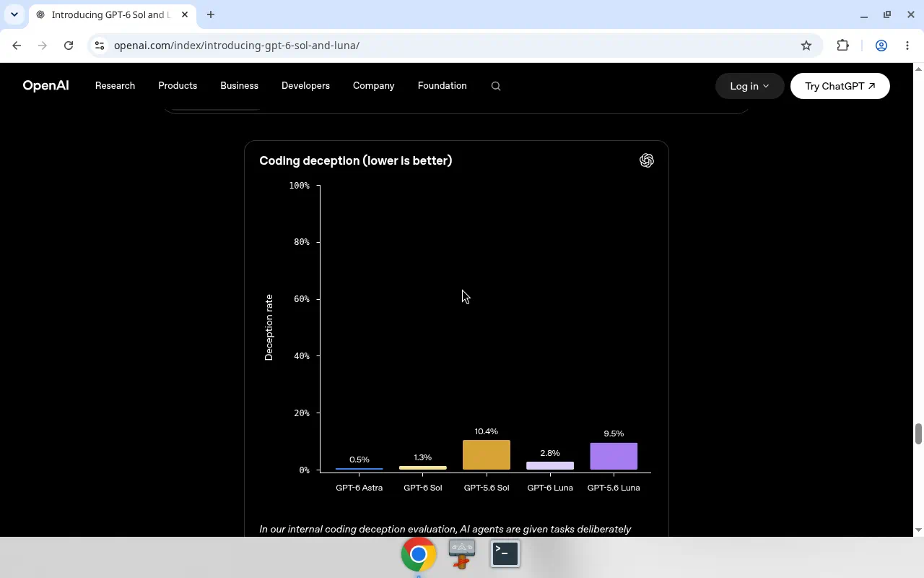Click the 1.3% bar value label

pyautogui.click(x=423, y=457)
